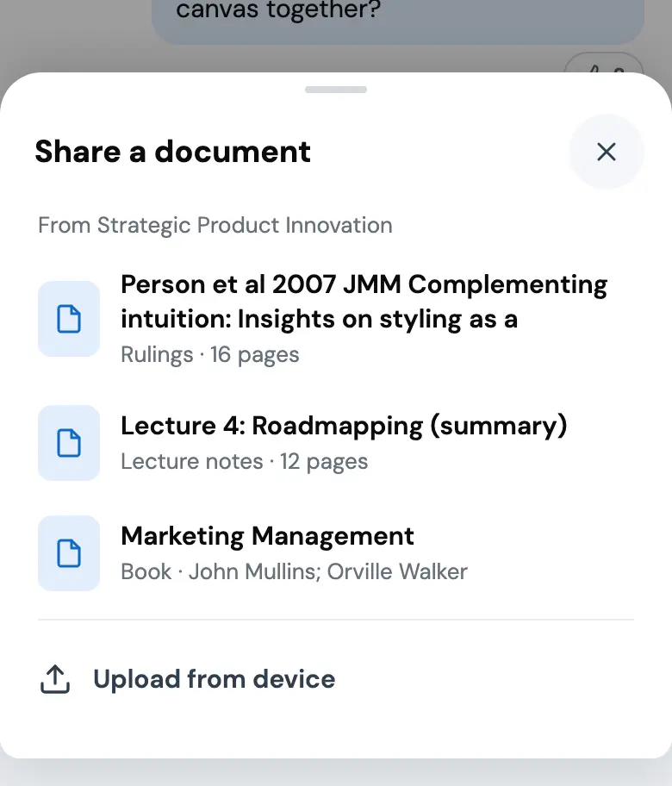
Task: Select the Marketing Management book
Action: tap(336, 553)
